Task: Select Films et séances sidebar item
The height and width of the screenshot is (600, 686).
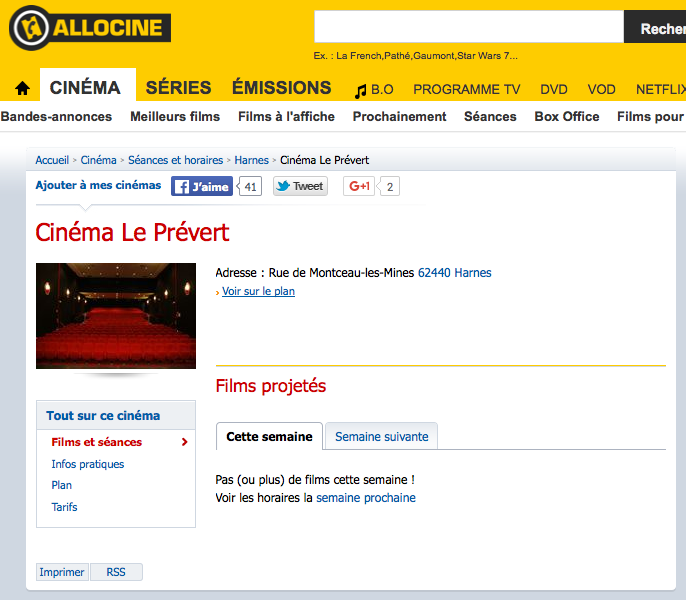Action: [97, 442]
